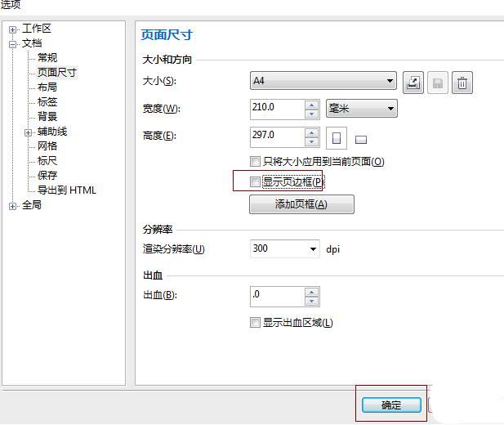Select 辅助线 label in the tree

point(52,132)
